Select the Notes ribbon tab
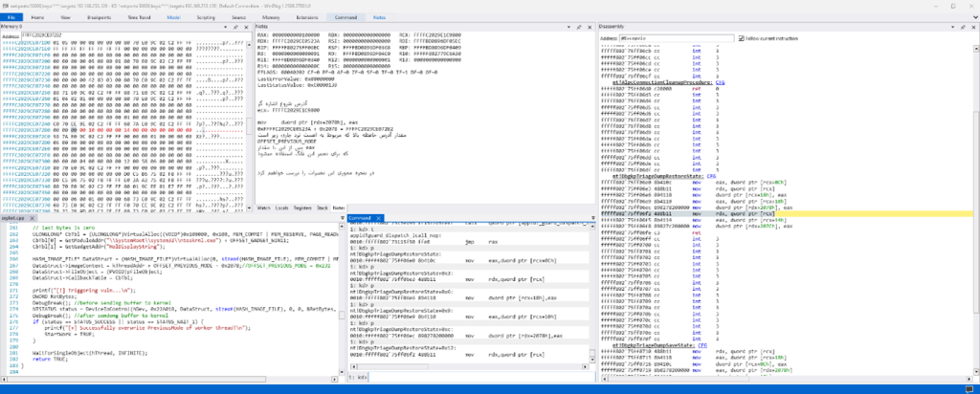Screen dimensions: 980x394 [379, 17]
